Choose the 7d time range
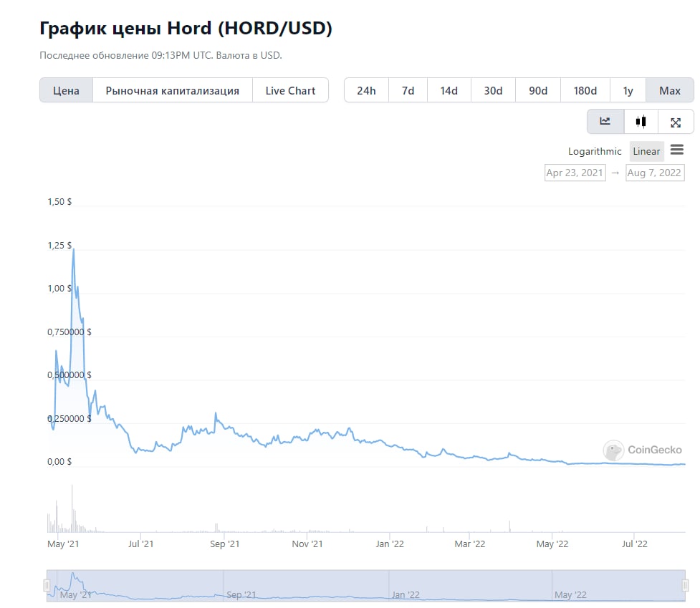 408,90
